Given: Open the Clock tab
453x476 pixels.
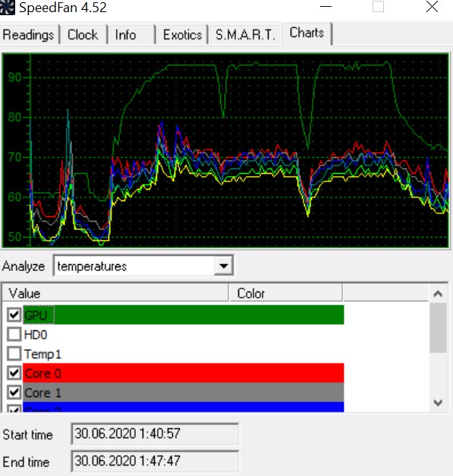Looking at the screenshot, I should point(83,35).
